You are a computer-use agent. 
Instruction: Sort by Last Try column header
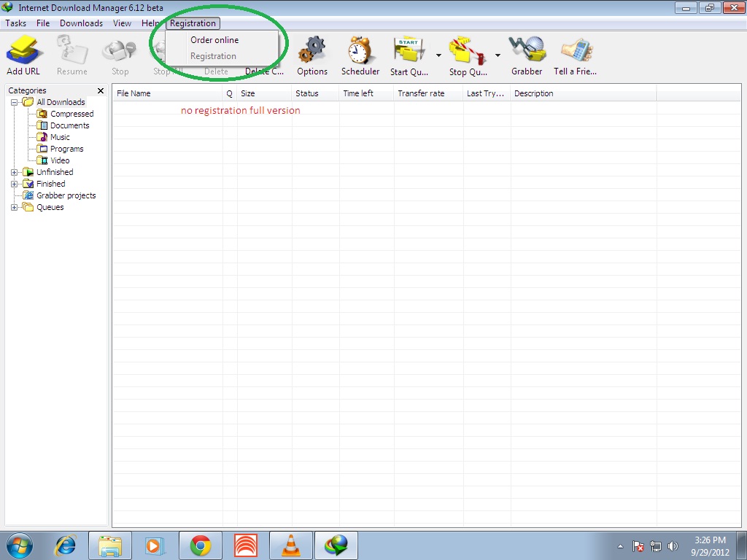tap(487, 93)
